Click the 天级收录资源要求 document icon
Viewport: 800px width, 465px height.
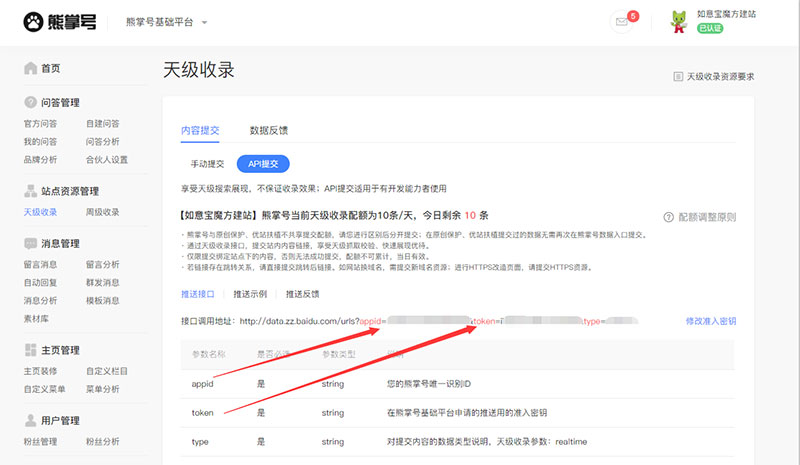click(x=678, y=77)
